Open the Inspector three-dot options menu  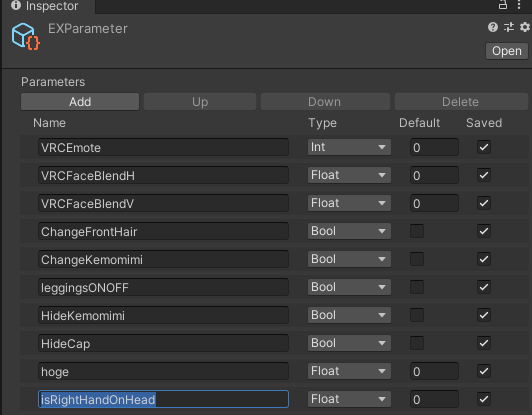[x=519, y=5]
